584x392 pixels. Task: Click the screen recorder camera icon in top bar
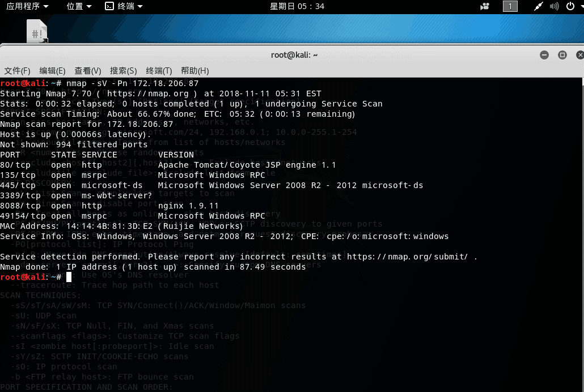[485, 6]
